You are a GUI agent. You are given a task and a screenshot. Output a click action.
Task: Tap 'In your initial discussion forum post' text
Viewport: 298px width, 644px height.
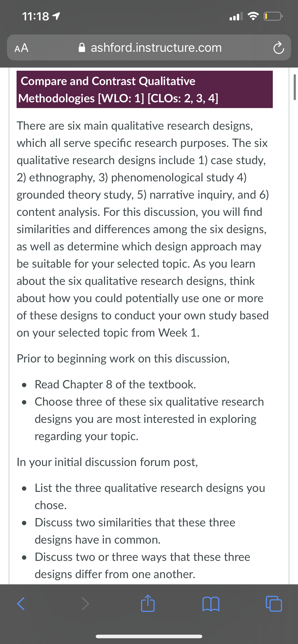107,462
